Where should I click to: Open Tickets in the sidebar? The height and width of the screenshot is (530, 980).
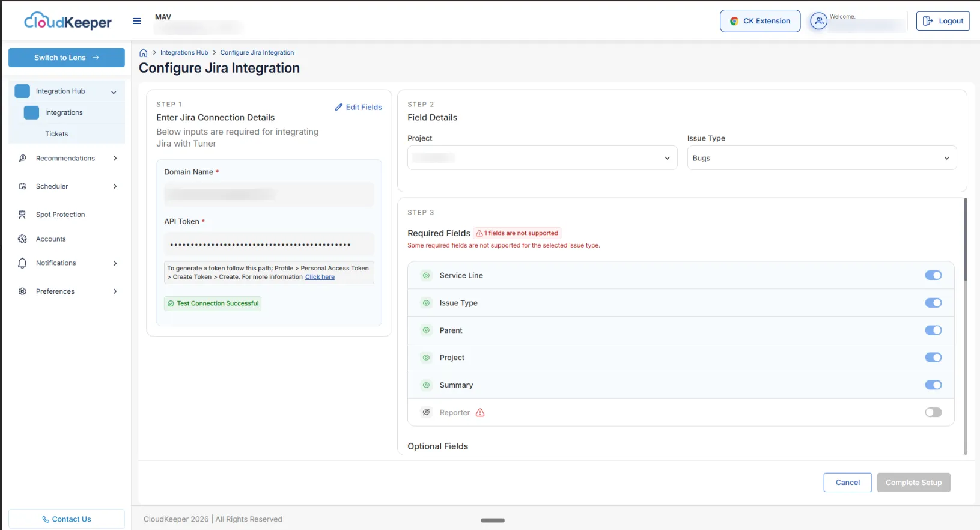click(x=56, y=134)
